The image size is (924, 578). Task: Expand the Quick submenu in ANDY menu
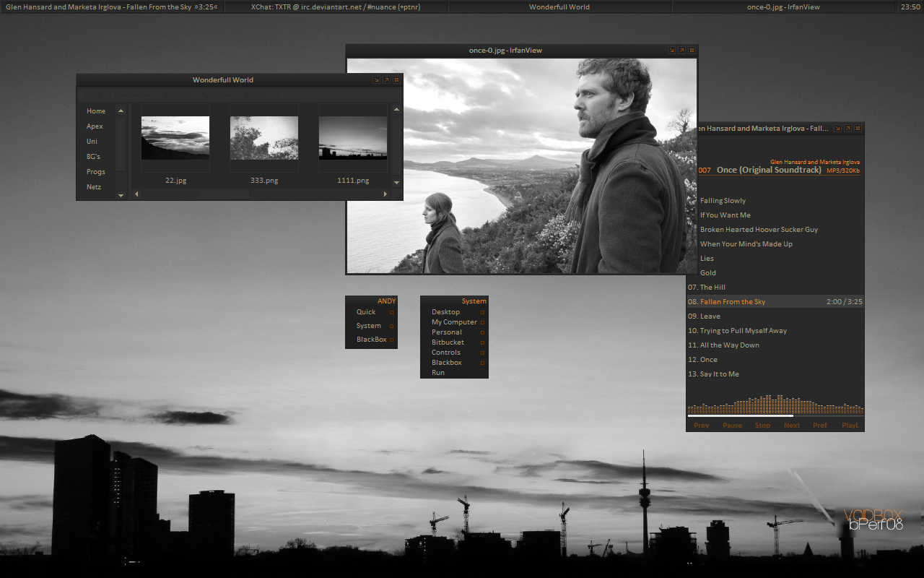pyautogui.click(x=371, y=312)
